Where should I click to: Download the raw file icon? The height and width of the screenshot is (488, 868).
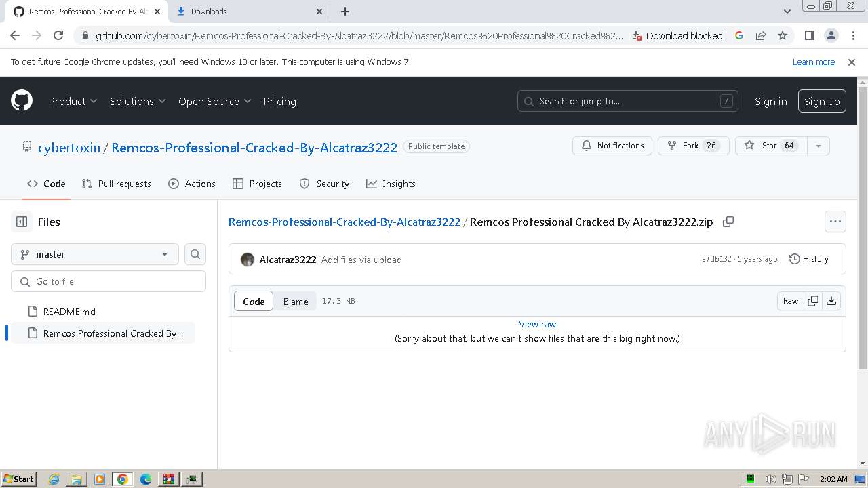(x=831, y=301)
